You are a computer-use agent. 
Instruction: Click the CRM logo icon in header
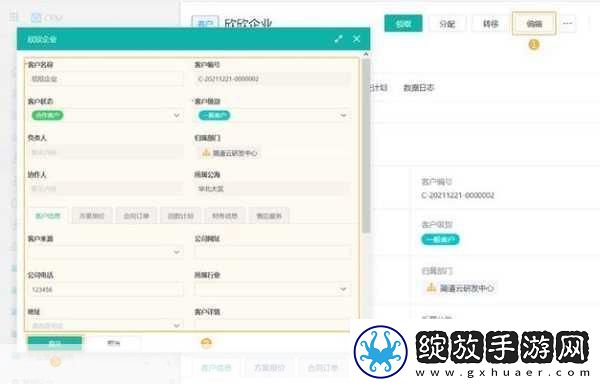36,17
